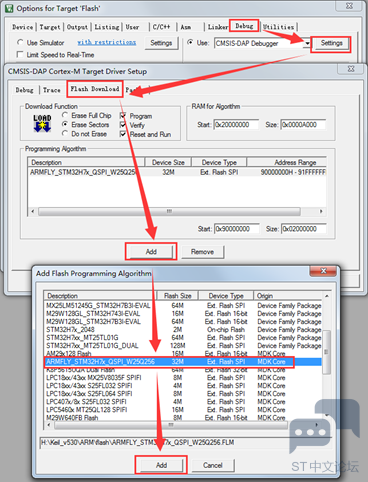Toggle the Reset and Run checkbox
Image resolution: width=368 pixels, height=482 pixels.
point(123,134)
